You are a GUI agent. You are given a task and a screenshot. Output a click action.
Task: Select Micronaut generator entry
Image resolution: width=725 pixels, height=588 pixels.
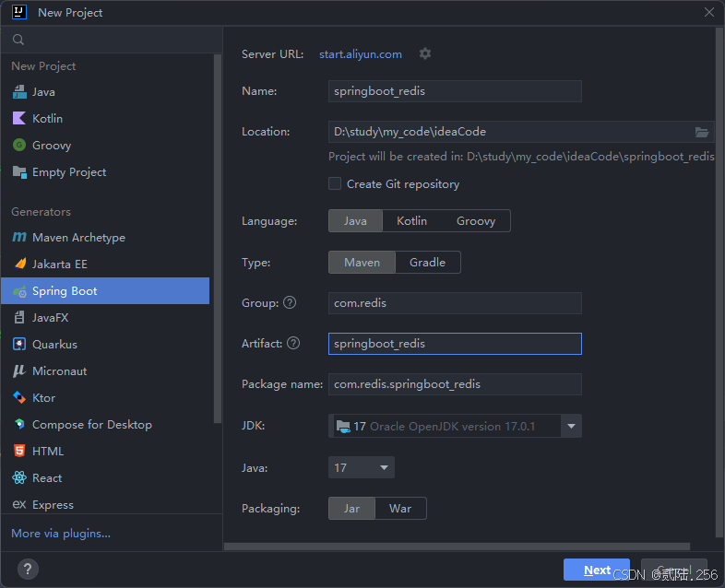point(105,371)
